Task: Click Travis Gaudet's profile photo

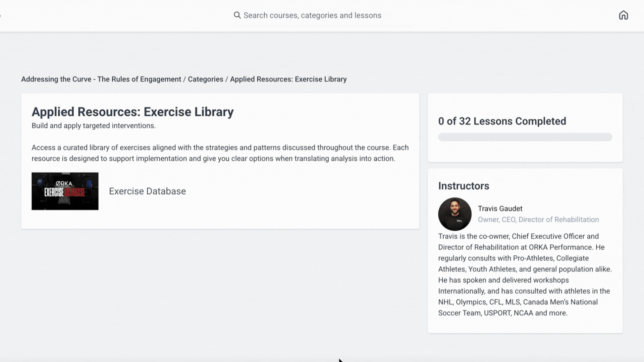Action: click(454, 214)
